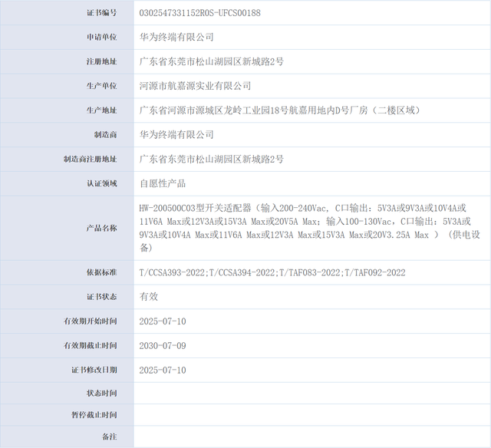The image size is (491, 448).
Task: Click the 申请单位 label
Action: (x=102, y=38)
